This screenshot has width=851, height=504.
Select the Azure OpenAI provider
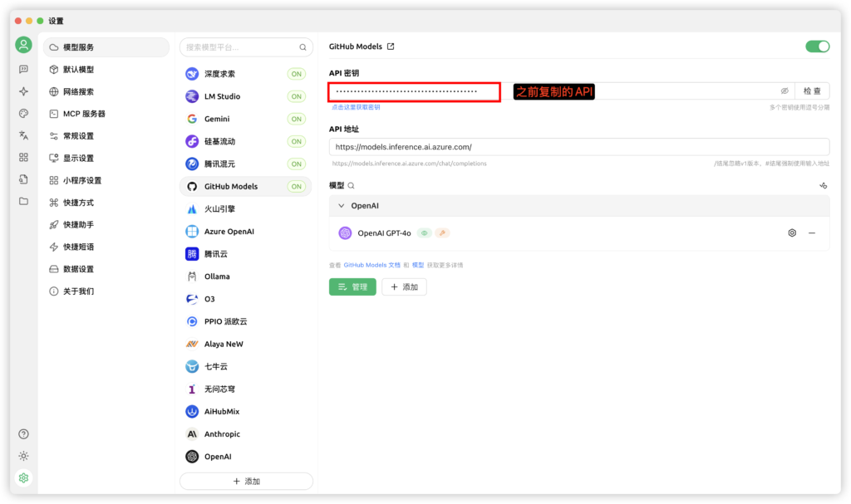click(x=246, y=232)
